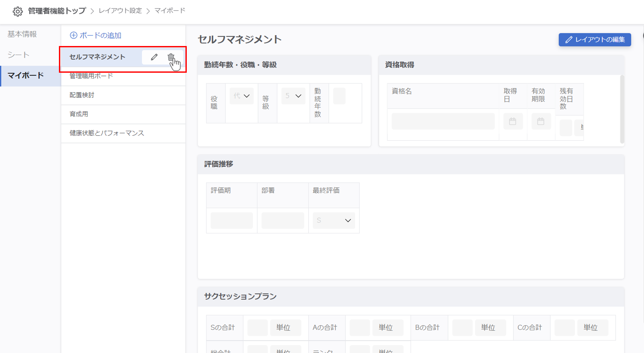Select the マイボード tab
The image size is (644, 353).
pyautogui.click(x=26, y=76)
